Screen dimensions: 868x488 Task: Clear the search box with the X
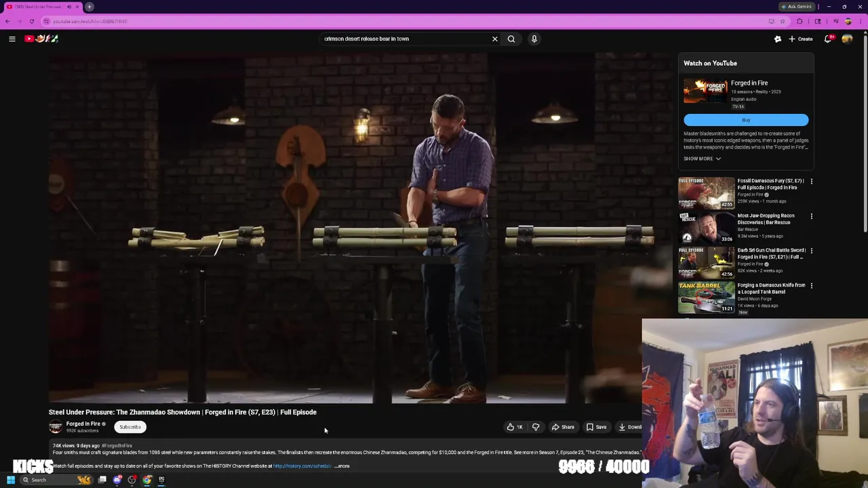tap(494, 39)
